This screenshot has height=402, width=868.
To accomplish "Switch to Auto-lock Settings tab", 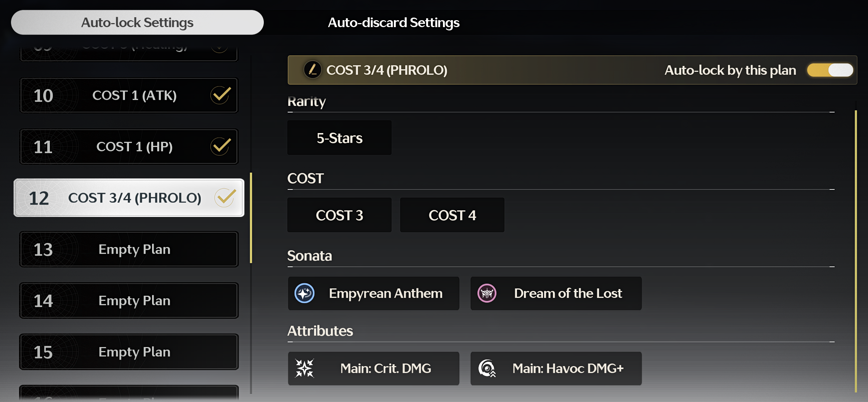I will 137,22.
